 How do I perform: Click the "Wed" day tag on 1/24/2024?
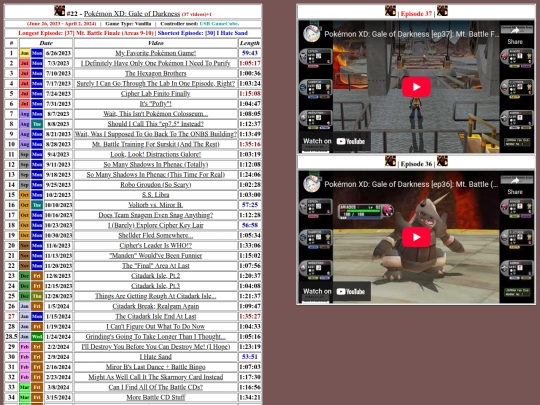(x=37, y=336)
